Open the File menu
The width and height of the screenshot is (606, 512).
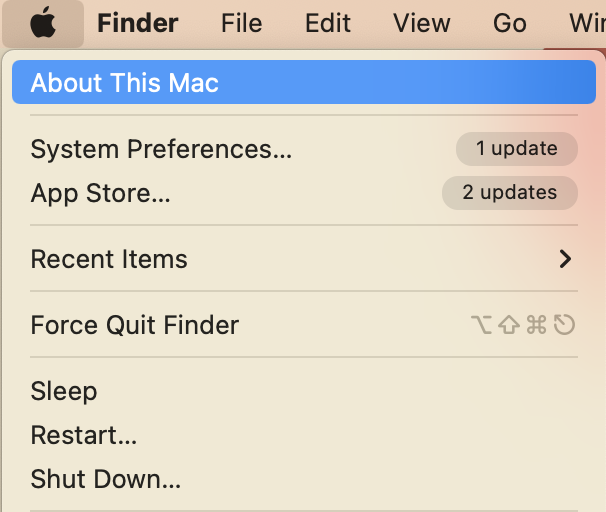tap(241, 23)
